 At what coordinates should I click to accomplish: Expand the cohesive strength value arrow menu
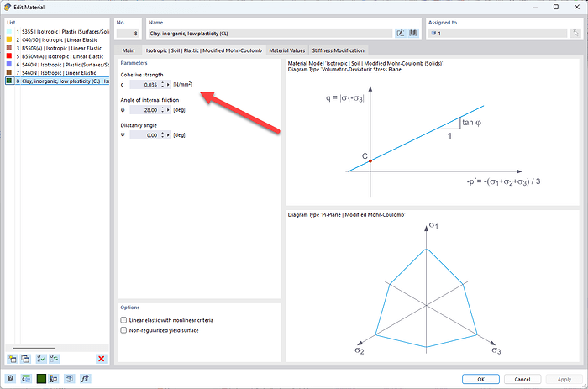click(x=168, y=85)
